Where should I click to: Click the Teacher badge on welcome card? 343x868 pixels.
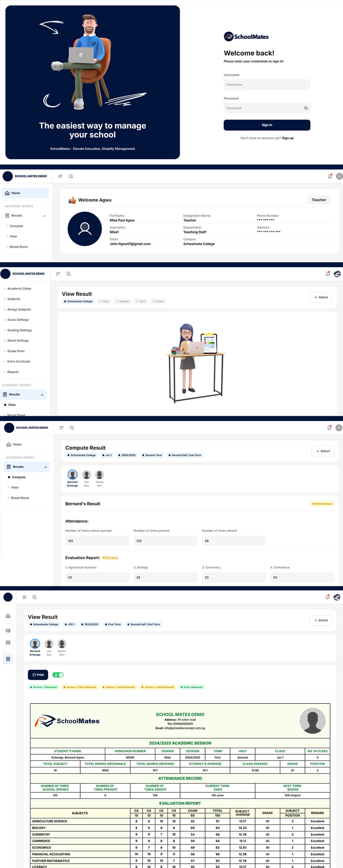(318, 200)
